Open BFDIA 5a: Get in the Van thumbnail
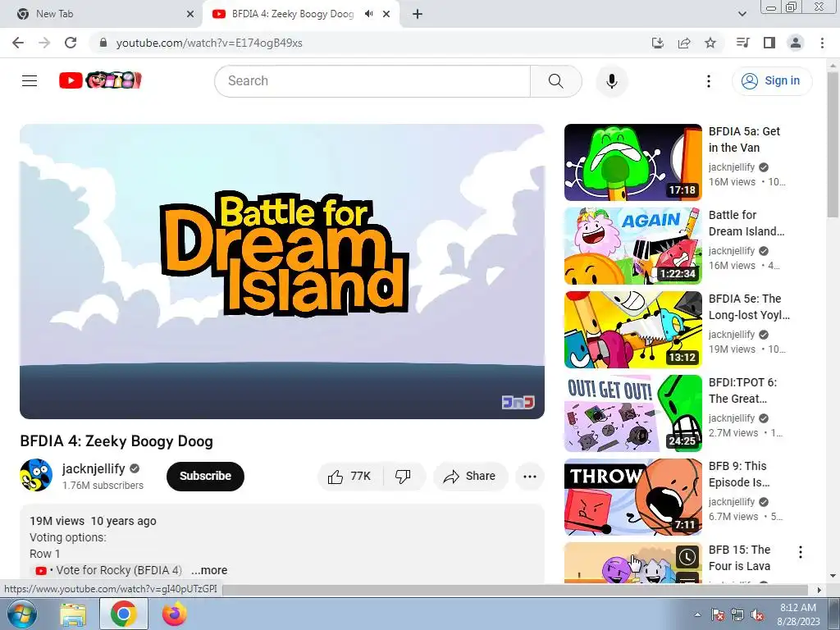840x630 pixels. click(632, 162)
